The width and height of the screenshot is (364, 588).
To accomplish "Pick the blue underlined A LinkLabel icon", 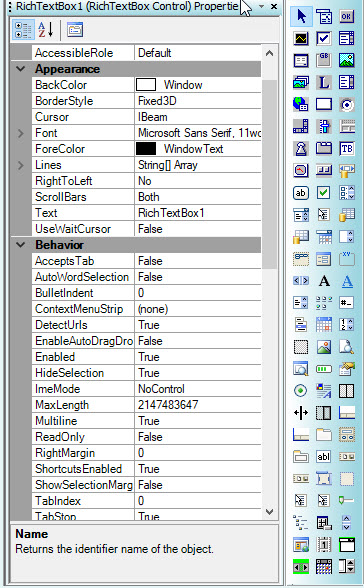I will [x=347, y=281].
